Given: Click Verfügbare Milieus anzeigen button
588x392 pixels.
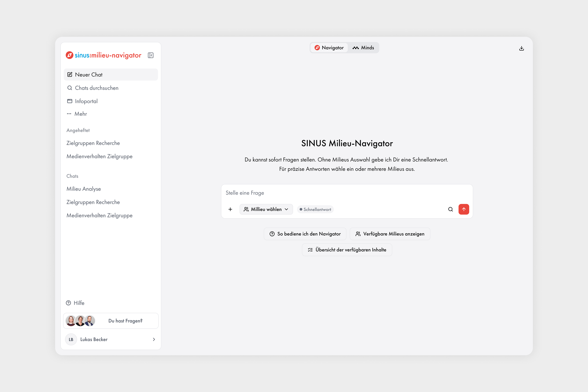Looking at the screenshot, I should pos(390,234).
